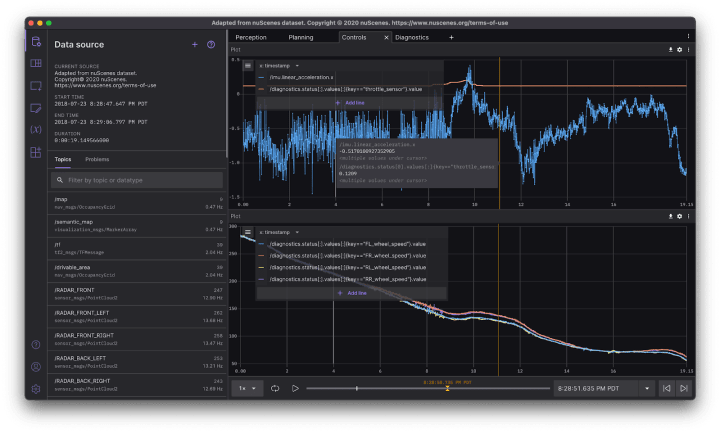Toggle loop playback

pyautogui.click(x=275, y=388)
